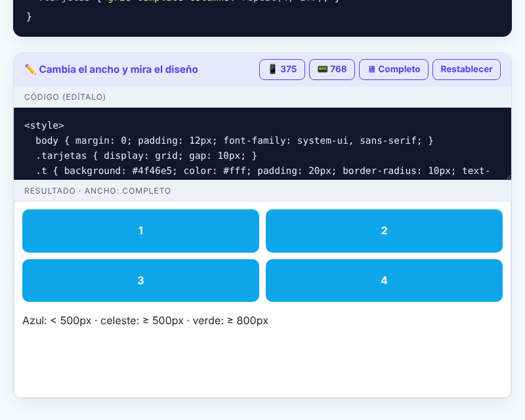
Task: Click the breakpoint legend text under cards
Action: point(145,320)
